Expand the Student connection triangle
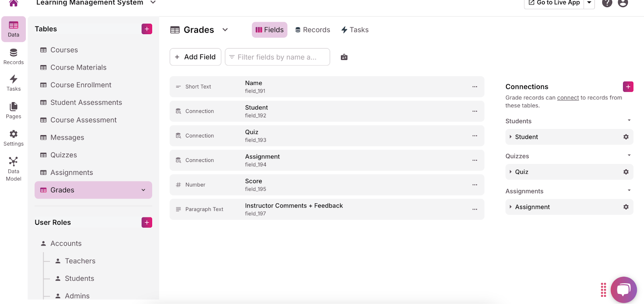 [x=510, y=137]
